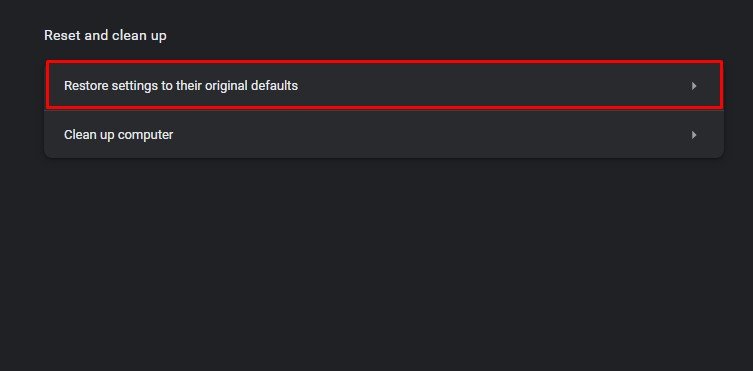Click the 'Restore settings to their original defaults' text
Viewport: 753px width, 371px height.
coord(181,85)
